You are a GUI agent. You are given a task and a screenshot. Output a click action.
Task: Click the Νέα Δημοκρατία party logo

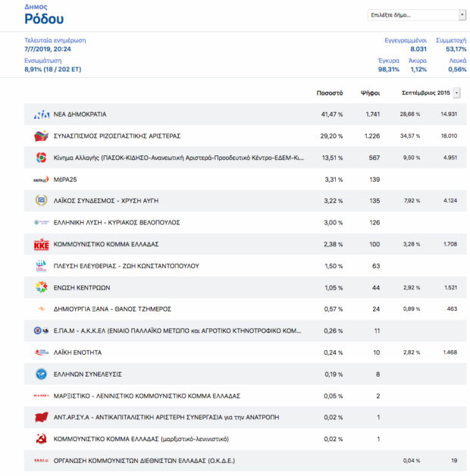point(41,114)
